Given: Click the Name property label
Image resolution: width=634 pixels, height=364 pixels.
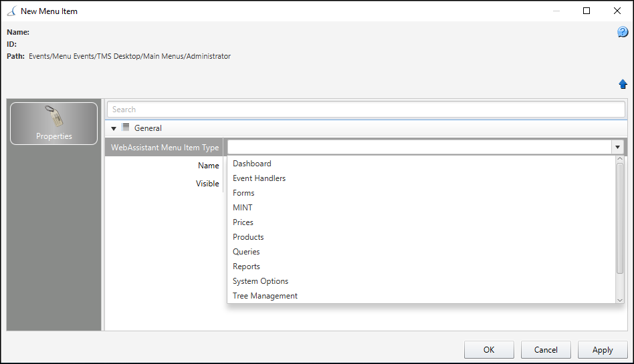Looking at the screenshot, I should click(208, 166).
